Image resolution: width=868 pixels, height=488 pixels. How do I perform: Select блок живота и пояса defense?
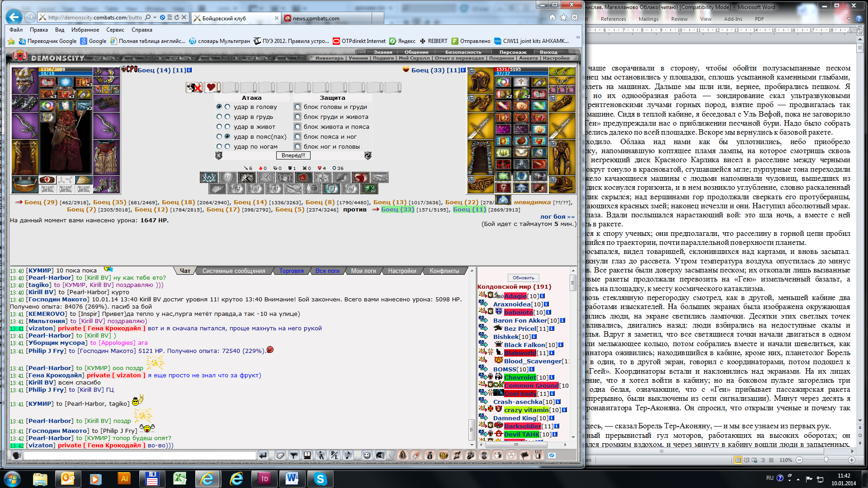pos(297,127)
